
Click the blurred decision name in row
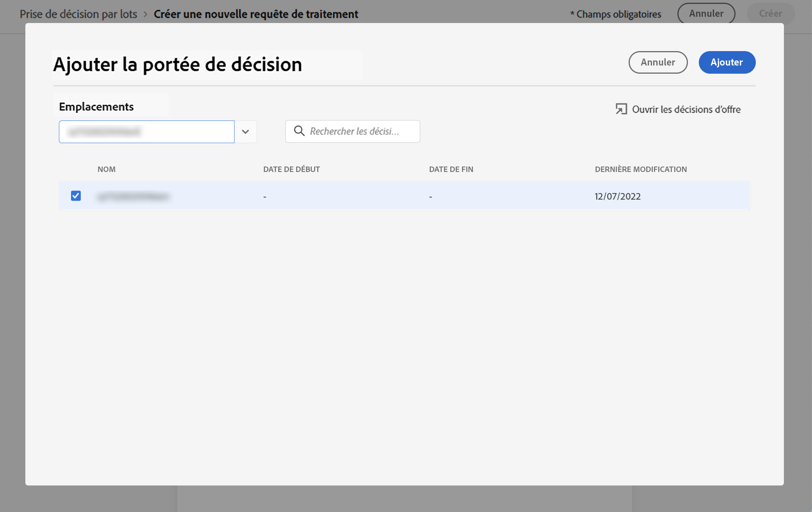coord(133,197)
